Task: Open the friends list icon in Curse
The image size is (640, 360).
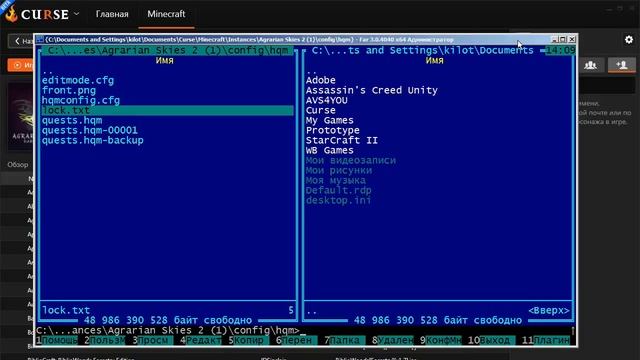Action: click(x=590, y=65)
